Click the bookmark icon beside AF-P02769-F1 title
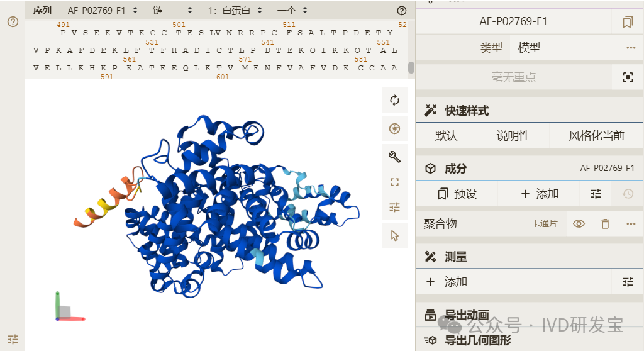 [627, 22]
